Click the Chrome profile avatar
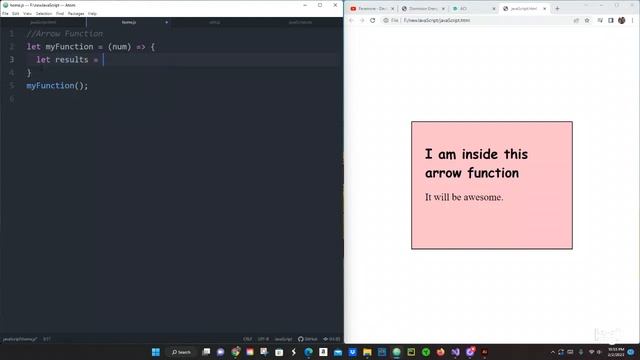The height and width of the screenshot is (360, 640). tap(622, 20)
